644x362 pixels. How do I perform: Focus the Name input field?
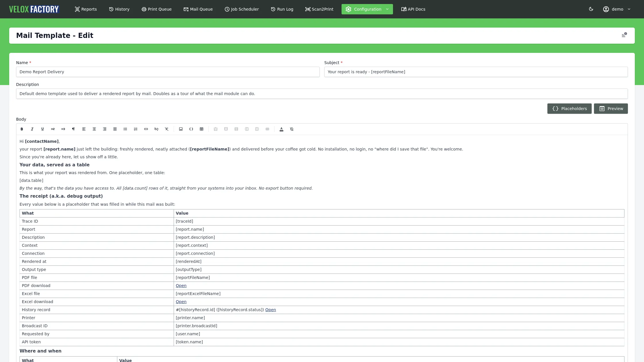[x=168, y=72]
